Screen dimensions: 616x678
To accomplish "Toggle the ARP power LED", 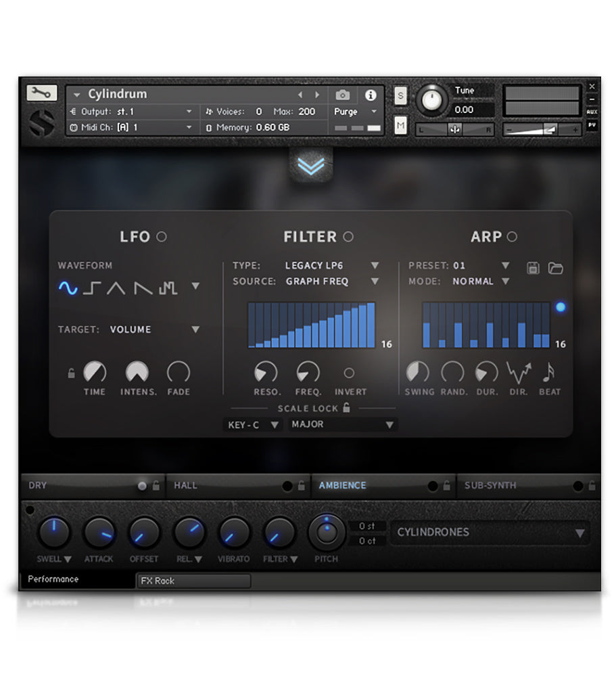I will pyautogui.click(x=512, y=237).
